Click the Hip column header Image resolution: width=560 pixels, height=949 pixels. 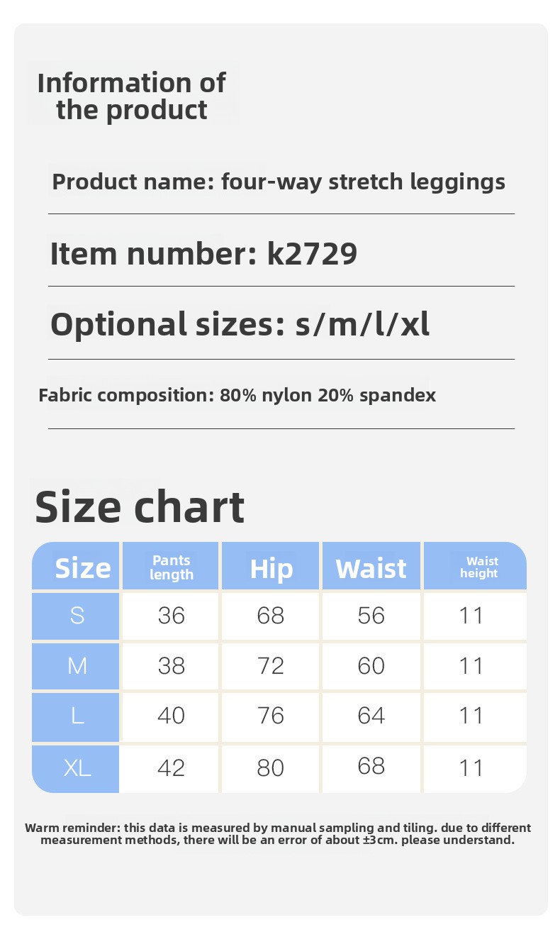click(271, 568)
